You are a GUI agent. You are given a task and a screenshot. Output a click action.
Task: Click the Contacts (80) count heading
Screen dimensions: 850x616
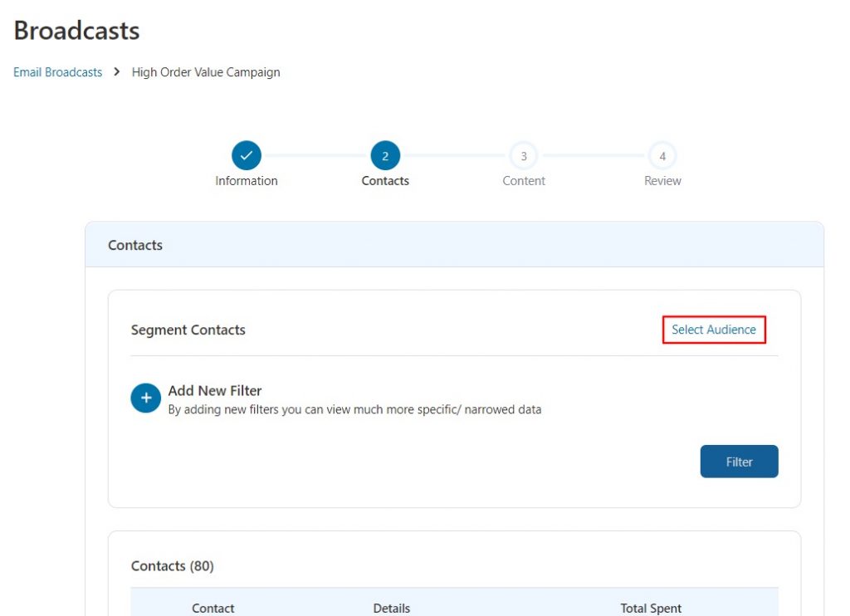(173, 566)
